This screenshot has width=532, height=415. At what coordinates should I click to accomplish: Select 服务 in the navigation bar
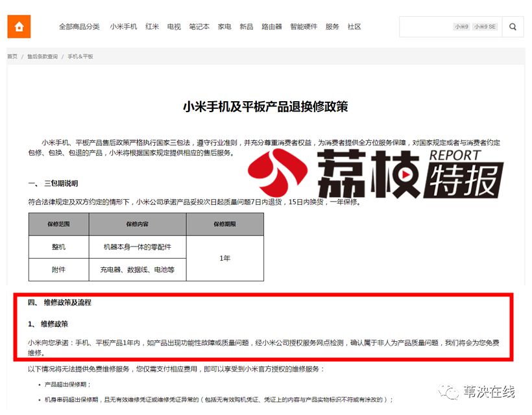(x=332, y=27)
